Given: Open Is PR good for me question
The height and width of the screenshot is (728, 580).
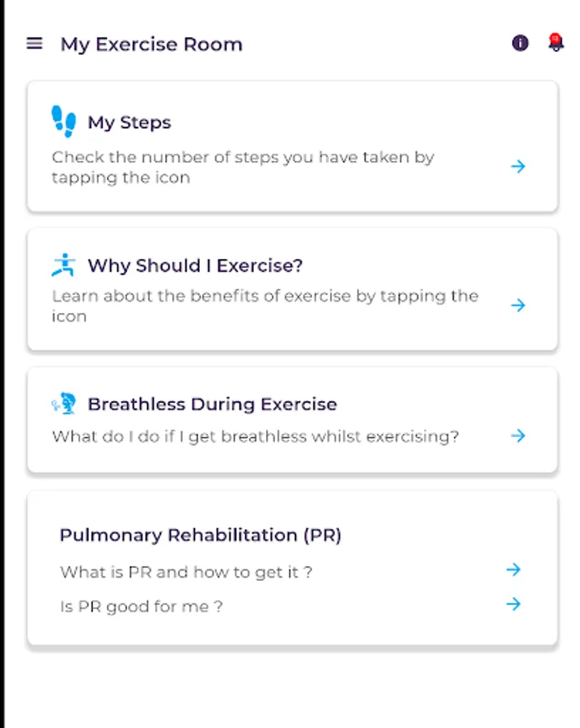Looking at the screenshot, I should click(142, 606).
